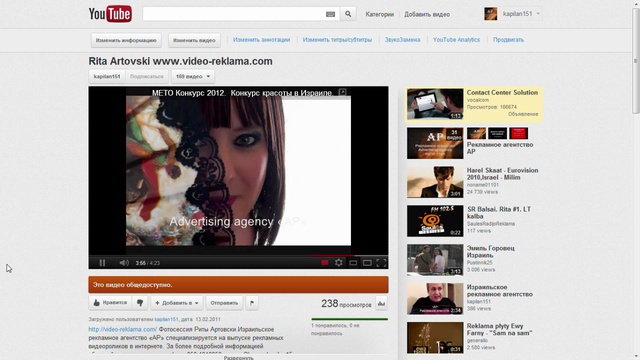640x360 pixels.
Task: Open Изменить титры/субтитры link
Action: tap(337, 40)
